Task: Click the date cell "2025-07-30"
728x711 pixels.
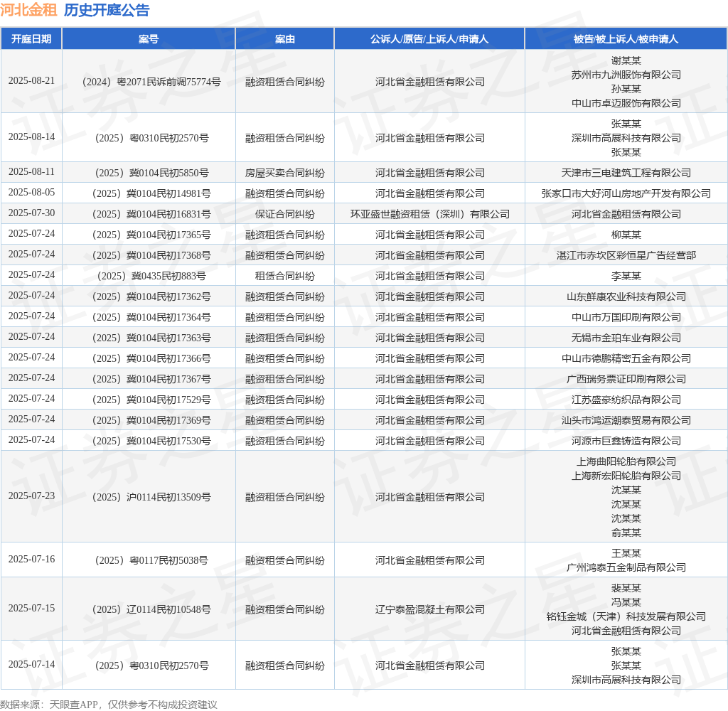Action: tap(31, 213)
